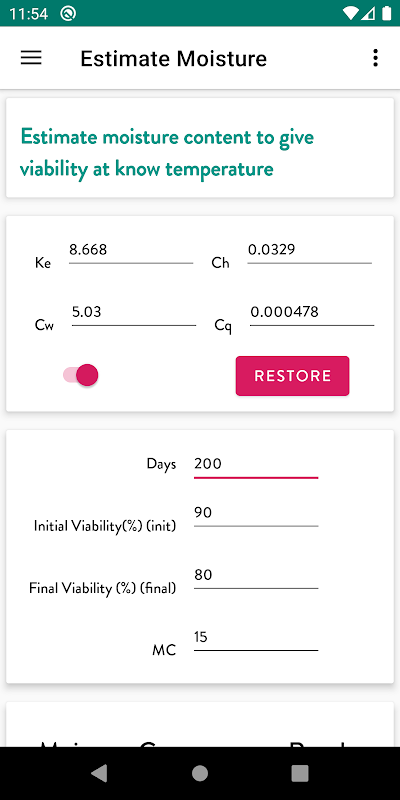Tap the Android home circle button
The height and width of the screenshot is (800, 400).
[x=200, y=773]
